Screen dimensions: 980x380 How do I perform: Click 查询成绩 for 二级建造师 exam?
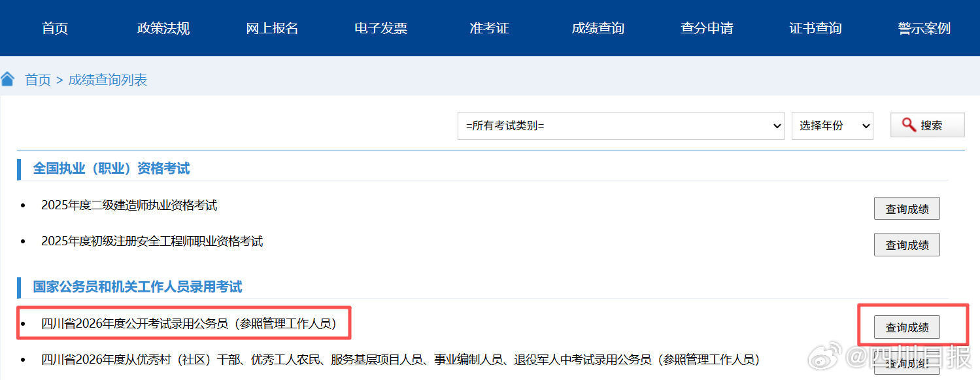(907, 209)
